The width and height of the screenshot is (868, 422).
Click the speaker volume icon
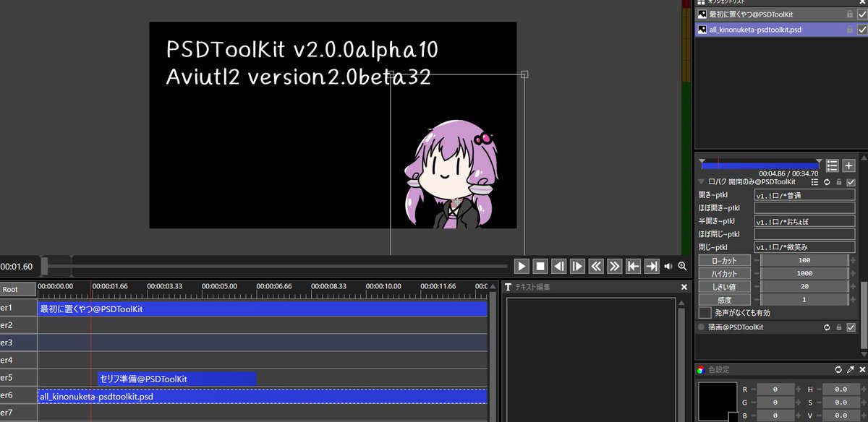pos(668,267)
